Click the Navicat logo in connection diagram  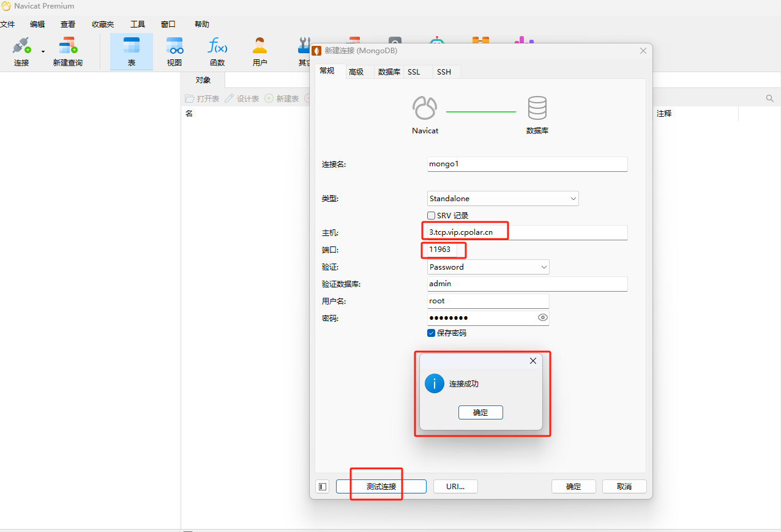click(x=425, y=108)
